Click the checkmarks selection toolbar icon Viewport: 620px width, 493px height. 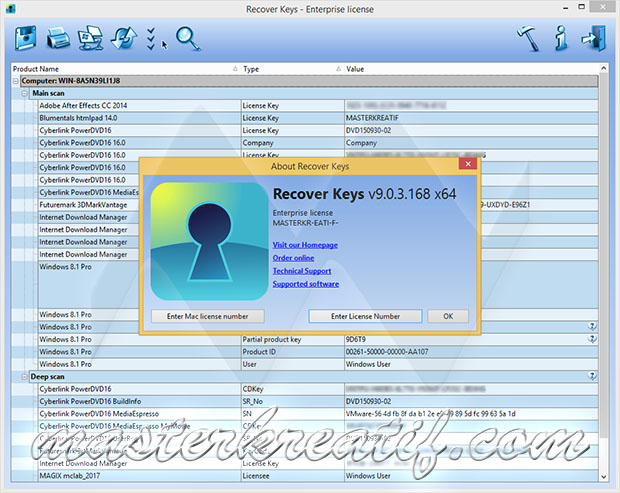coord(151,39)
